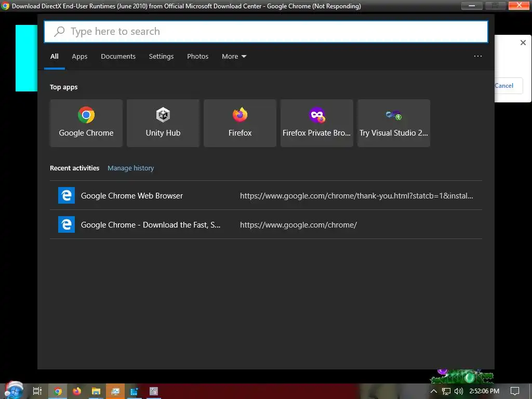Open Google Chrome - Download the Fast recent activity
Viewport: 532px width, 399px height.
(266, 224)
